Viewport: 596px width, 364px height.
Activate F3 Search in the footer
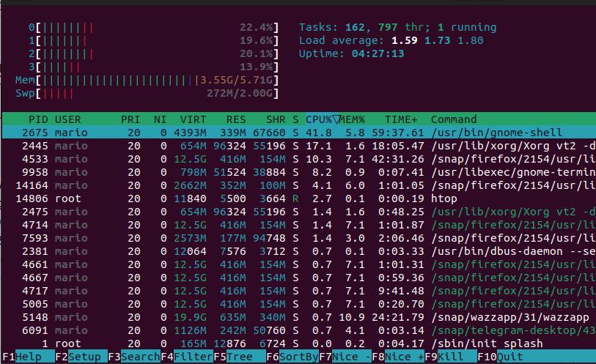click(x=133, y=357)
